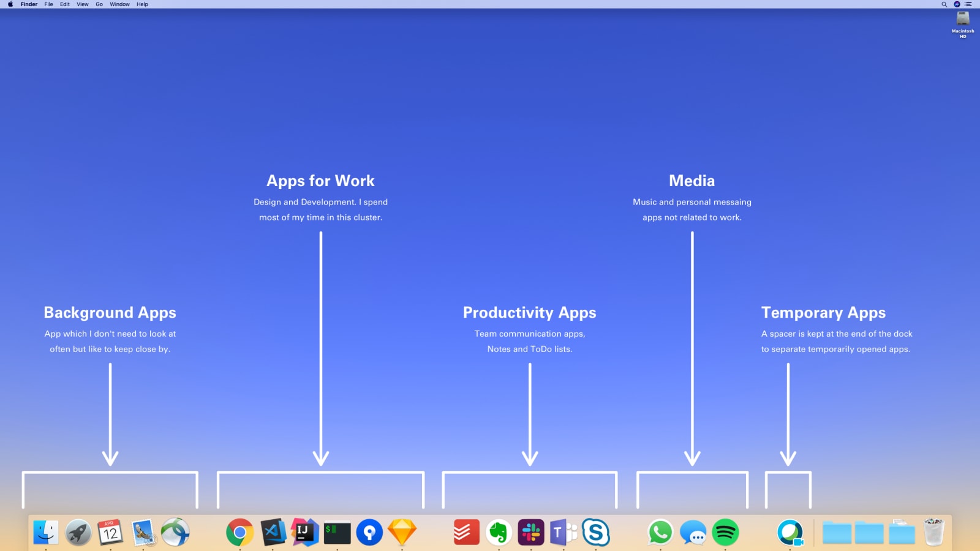This screenshot has height=551, width=980.
Task: Open Microsoft Teams in the dock
Action: coord(563,533)
